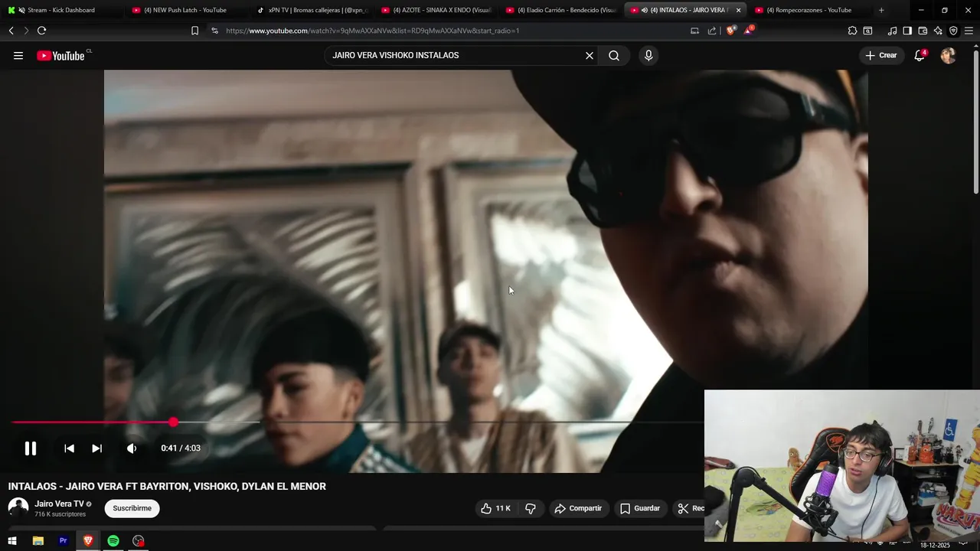Mute the video volume
This screenshot has height=551, width=980.
click(x=132, y=448)
